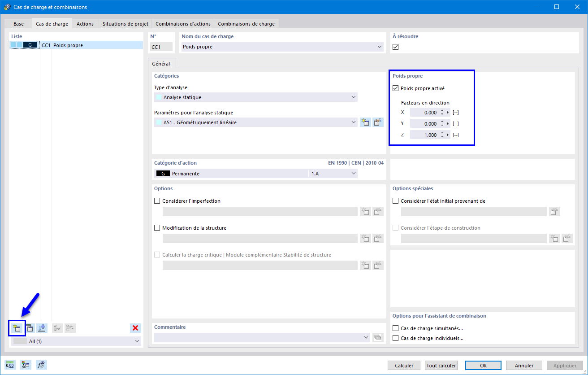Click the invert selection icon
Viewport: 588px width, 375px height.
[70, 328]
